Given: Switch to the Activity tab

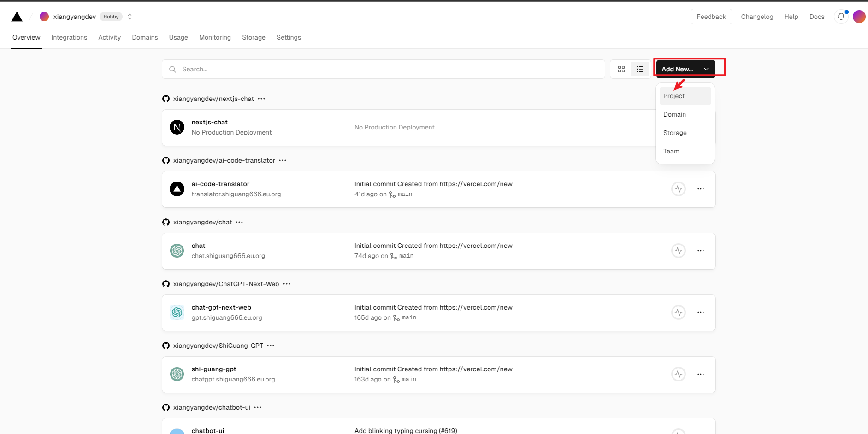Looking at the screenshot, I should click(x=109, y=37).
